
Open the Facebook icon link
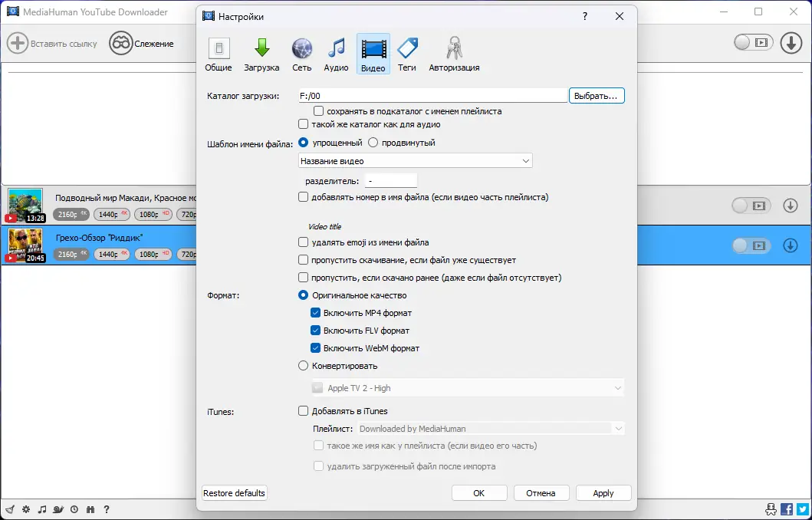click(x=787, y=509)
